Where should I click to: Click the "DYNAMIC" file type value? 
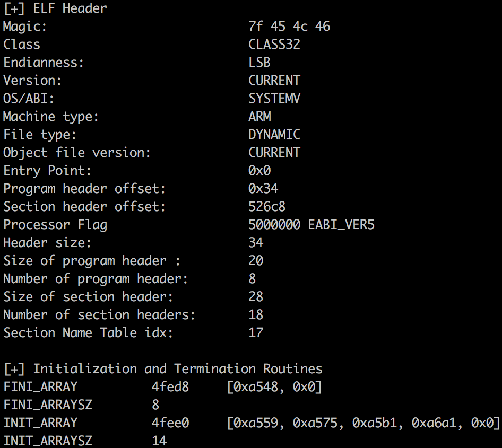pos(274,134)
